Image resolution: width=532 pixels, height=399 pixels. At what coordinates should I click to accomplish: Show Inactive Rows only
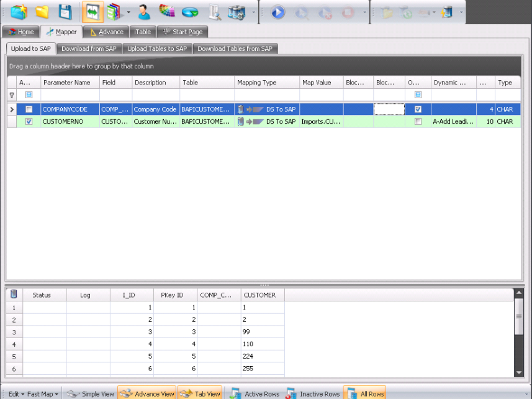click(x=312, y=394)
